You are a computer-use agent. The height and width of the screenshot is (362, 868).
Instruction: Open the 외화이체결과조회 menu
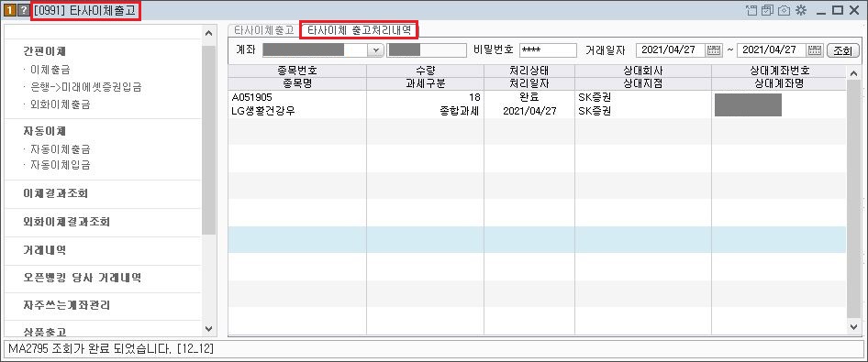[66, 222]
